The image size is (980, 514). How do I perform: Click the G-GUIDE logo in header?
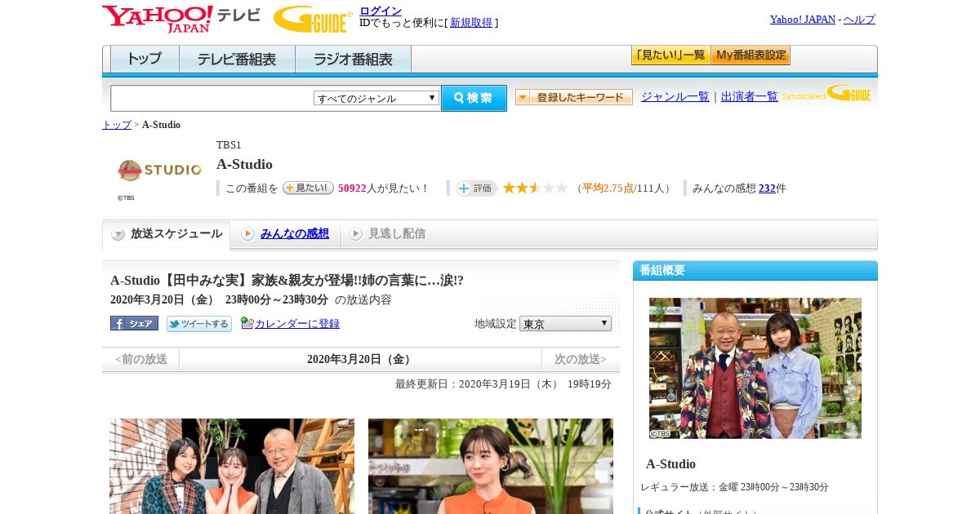coord(312,19)
